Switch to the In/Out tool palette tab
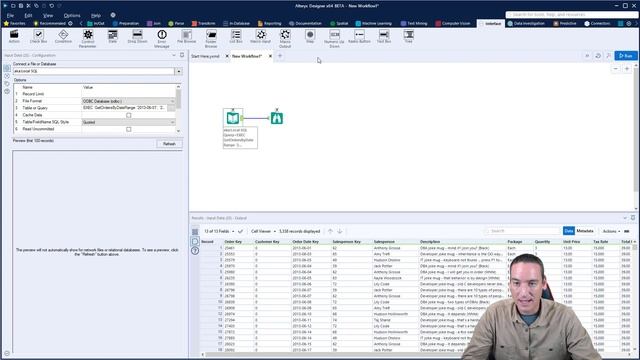 tap(96, 23)
